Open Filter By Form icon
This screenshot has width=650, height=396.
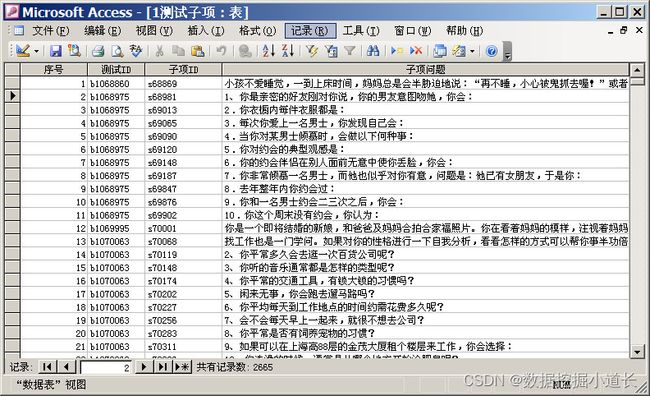point(331,51)
